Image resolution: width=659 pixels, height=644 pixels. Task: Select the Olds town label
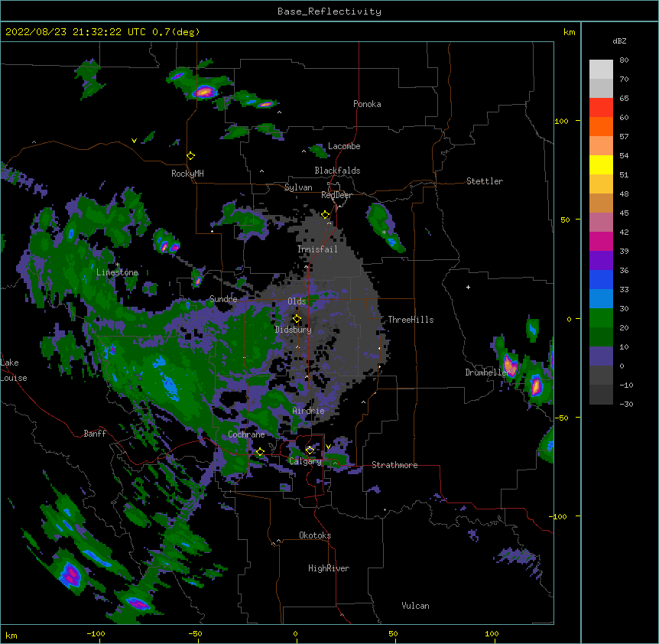tap(297, 301)
